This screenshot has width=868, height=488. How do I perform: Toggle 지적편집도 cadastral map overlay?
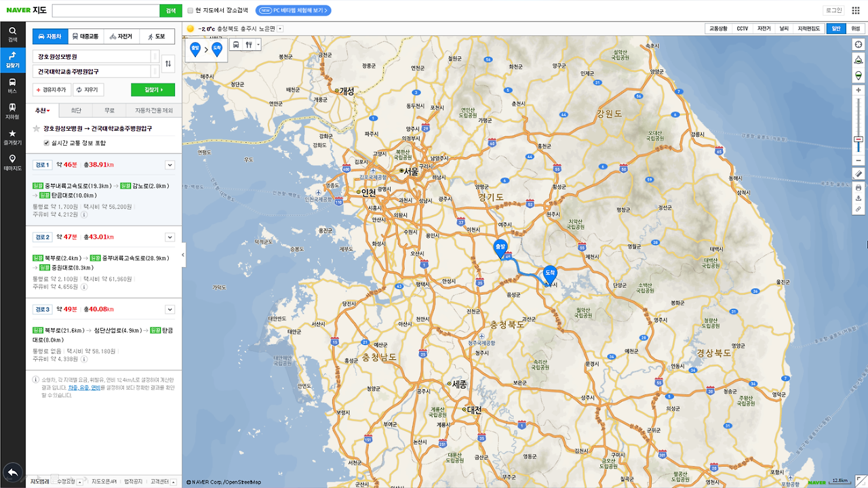point(809,28)
